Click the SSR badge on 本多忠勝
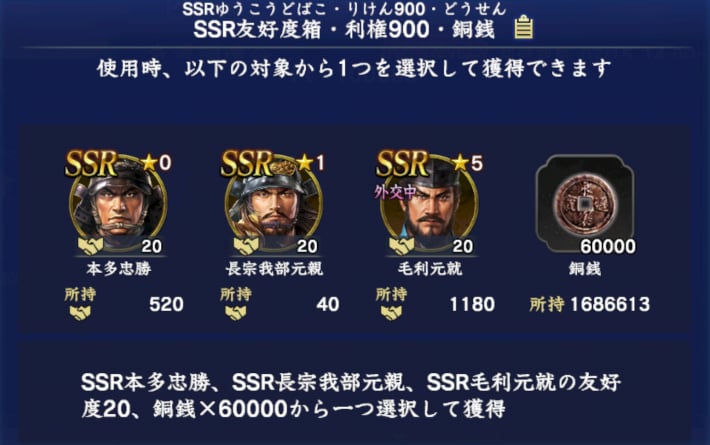 91,163
